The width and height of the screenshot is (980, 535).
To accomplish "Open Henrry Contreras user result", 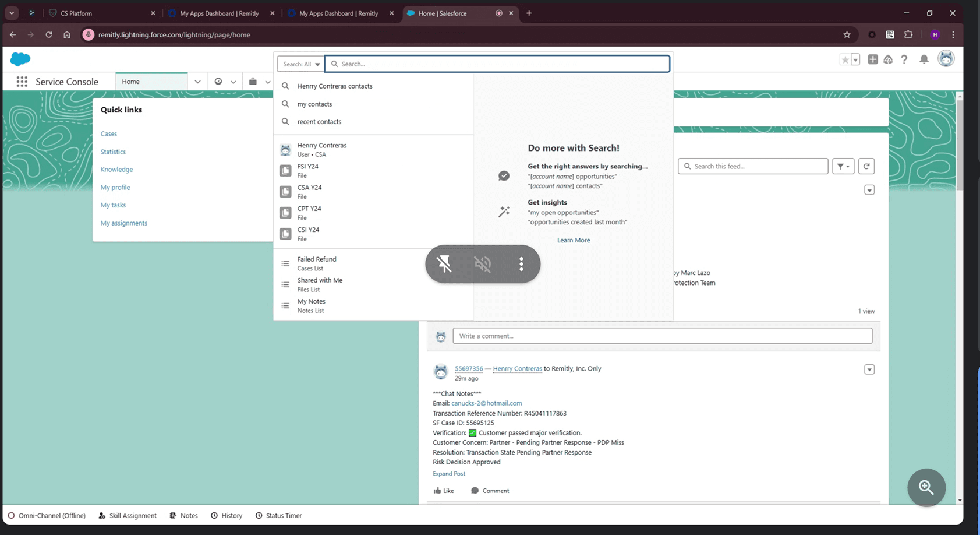I will (373, 150).
